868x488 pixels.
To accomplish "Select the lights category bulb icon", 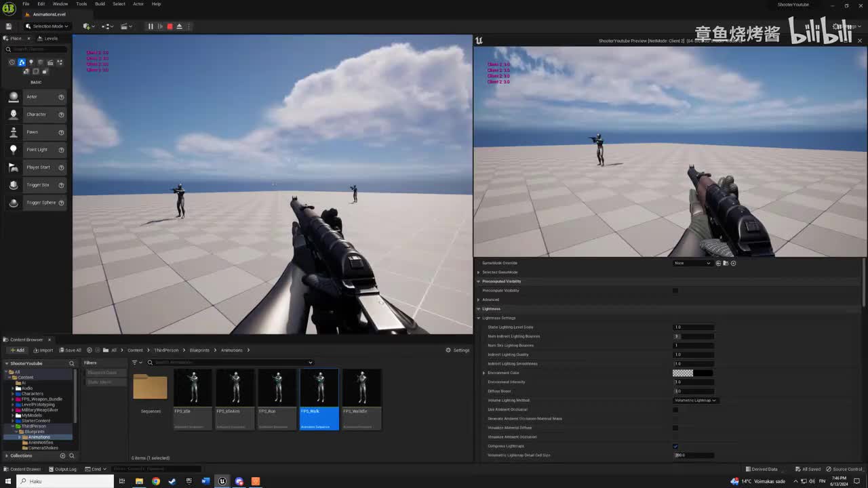I will click(x=31, y=62).
